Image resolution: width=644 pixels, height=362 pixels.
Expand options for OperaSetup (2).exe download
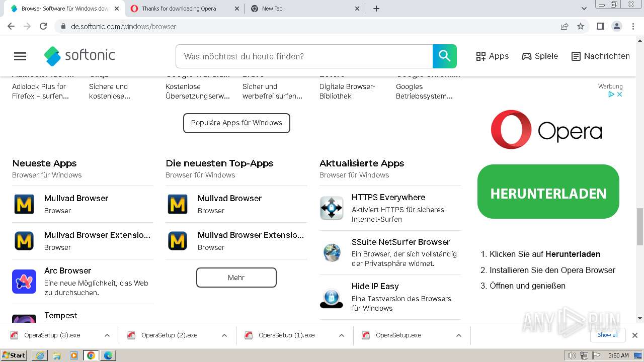(224, 335)
